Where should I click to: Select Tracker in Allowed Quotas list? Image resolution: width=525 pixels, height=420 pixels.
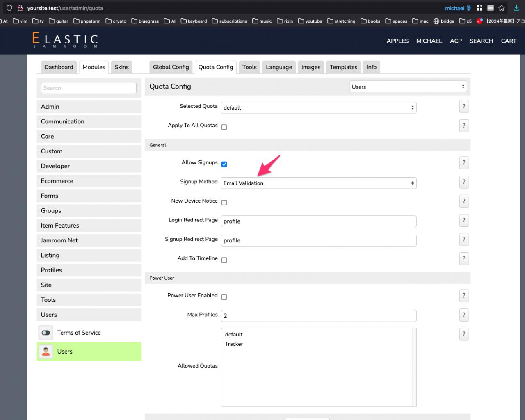point(234,344)
